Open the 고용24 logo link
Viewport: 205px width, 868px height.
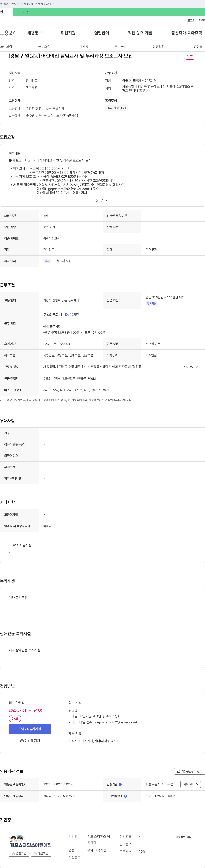7,33
